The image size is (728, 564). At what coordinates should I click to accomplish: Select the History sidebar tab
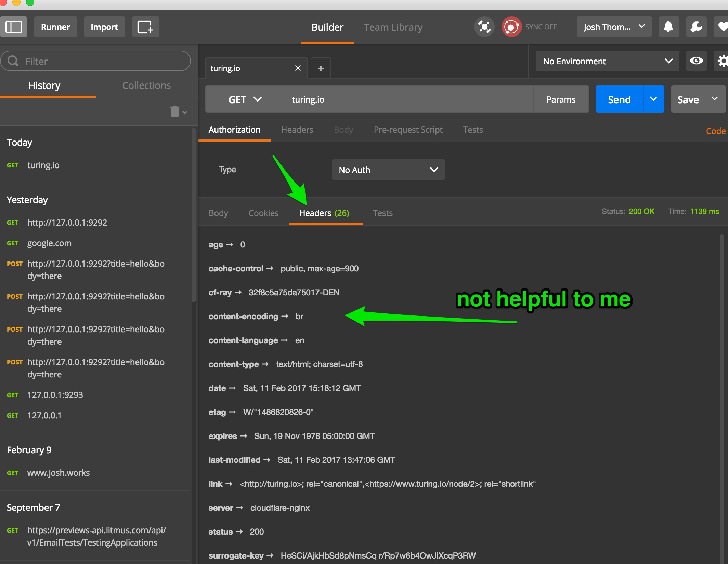(44, 85)
